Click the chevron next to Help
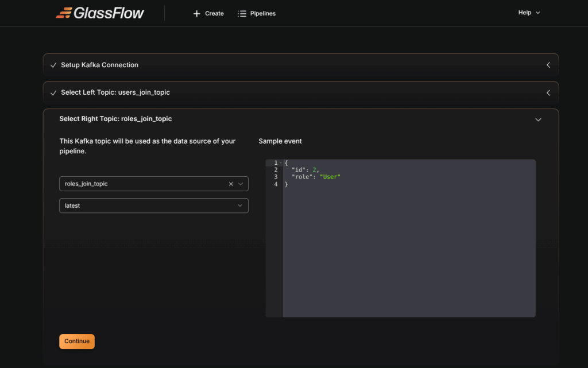The width and height of the screenshot is (588, 368). point(538,13)
